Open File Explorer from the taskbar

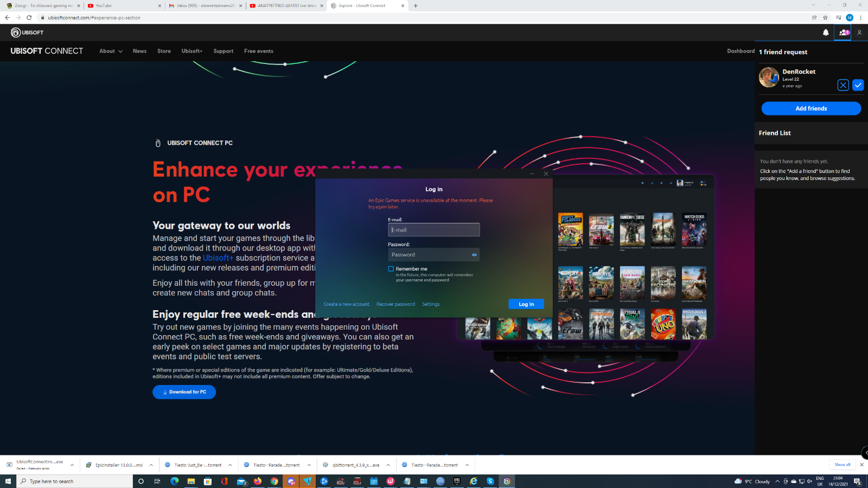pyautogui.click(x=191, y=481)
